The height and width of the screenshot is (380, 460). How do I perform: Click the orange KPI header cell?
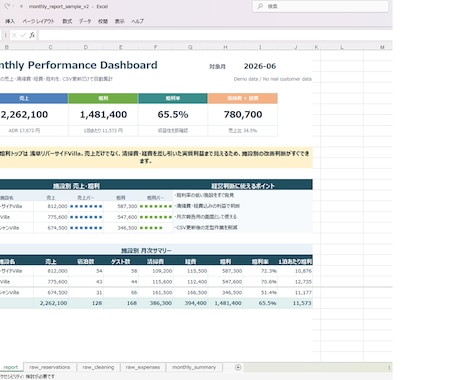tap(243, 98)
